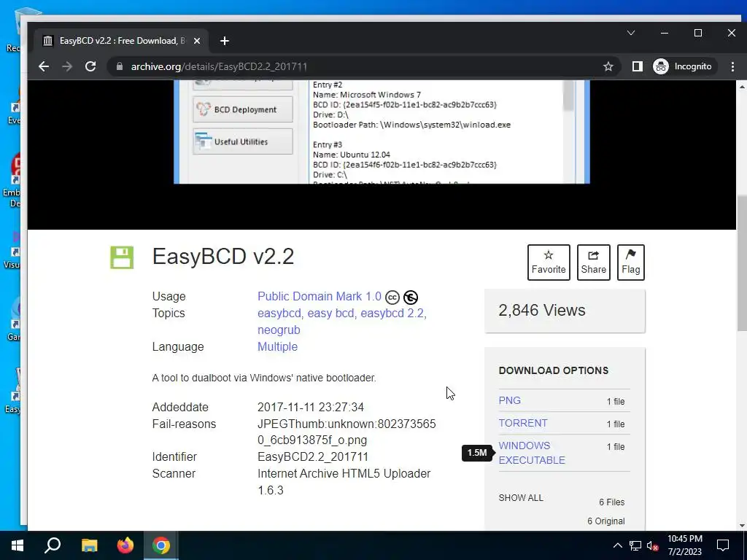
Task: Open Firefox from the taskbar
Action: click(125, 545)
